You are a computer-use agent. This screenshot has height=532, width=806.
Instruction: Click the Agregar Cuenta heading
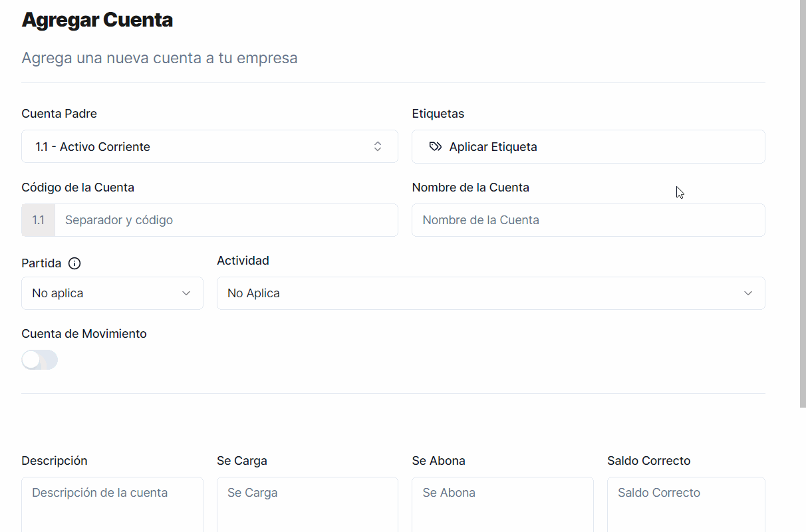(x=97, y=20)
